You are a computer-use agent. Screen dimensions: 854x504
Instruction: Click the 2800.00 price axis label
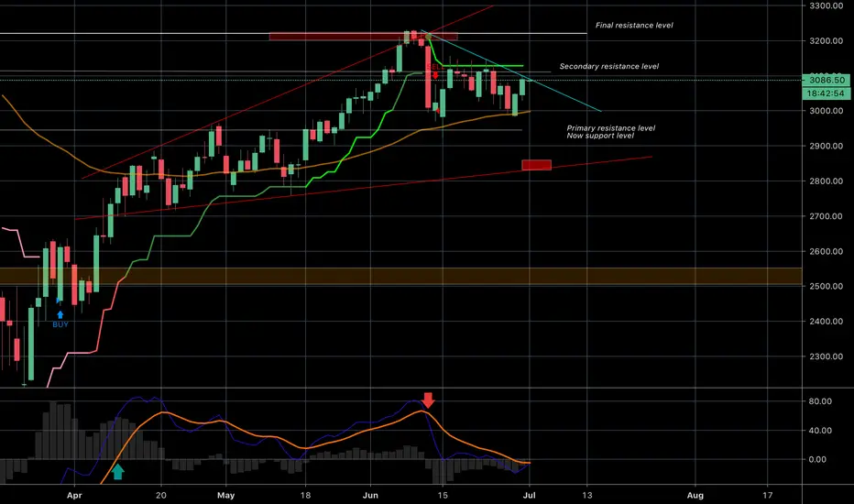point(827,181)
